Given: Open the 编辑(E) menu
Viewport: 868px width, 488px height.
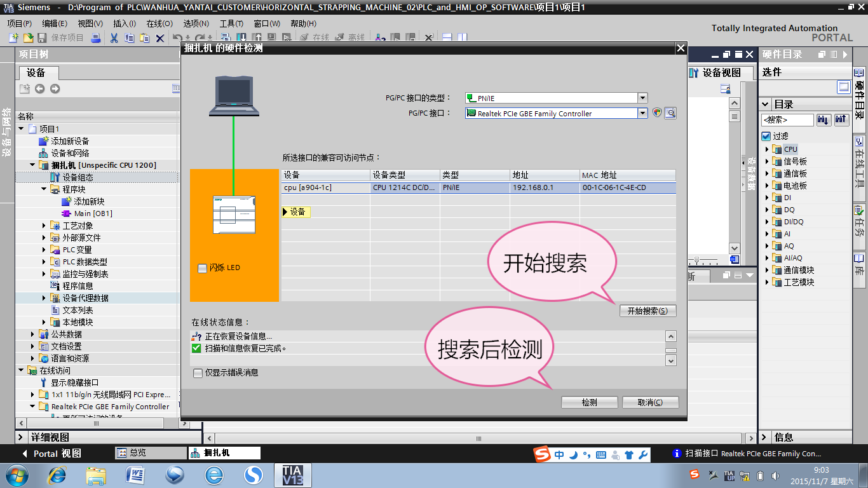Looking at the screenshot, I should point(55,24).
